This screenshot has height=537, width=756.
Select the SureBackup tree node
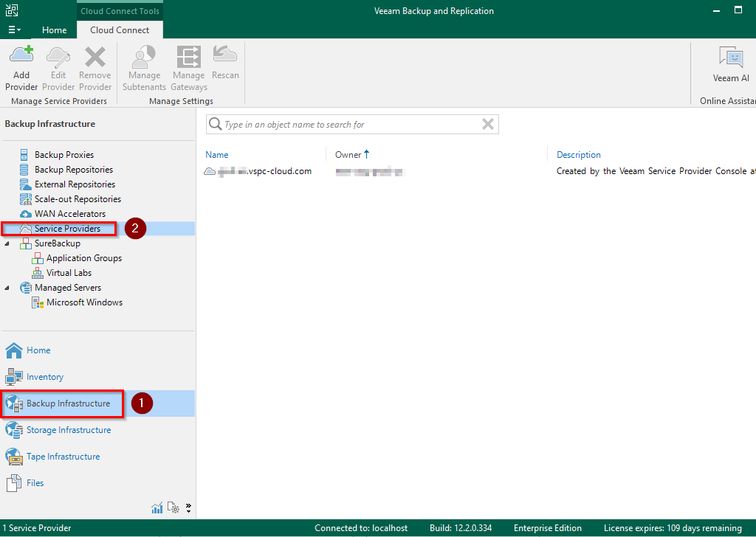[x=58, y=243]
